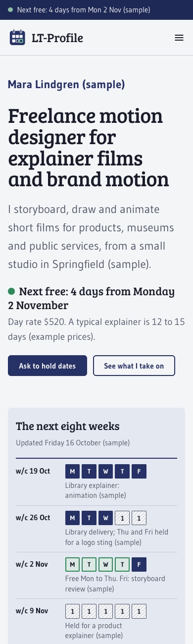Click first held hatched cell, week 26 Oct
This screenshot has height=644, width=193.
click(x=123, y=518)
